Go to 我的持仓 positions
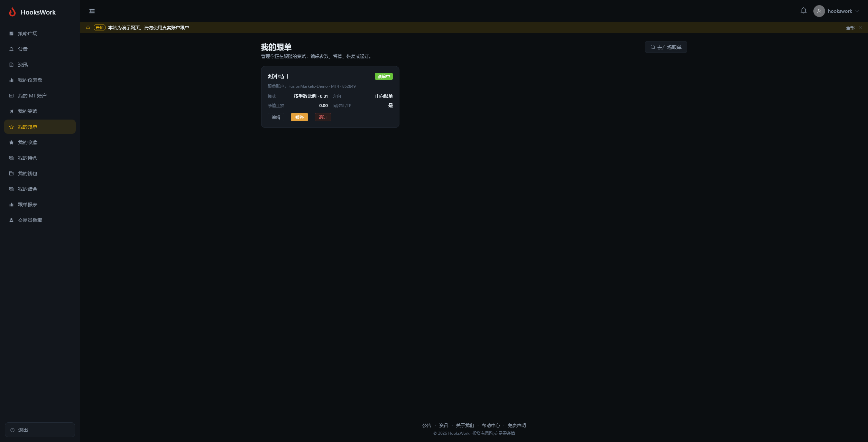The image size is (868, 442). coord(40,158)
